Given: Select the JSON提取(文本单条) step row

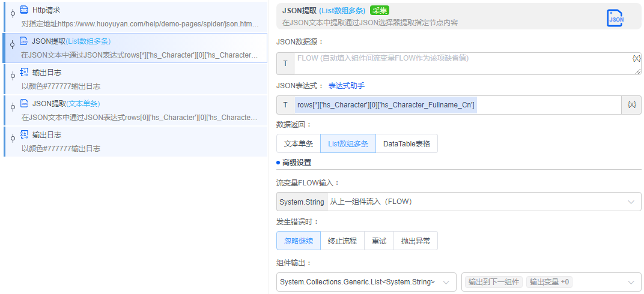Looking at the screenshot, I should tap(136, 110).
